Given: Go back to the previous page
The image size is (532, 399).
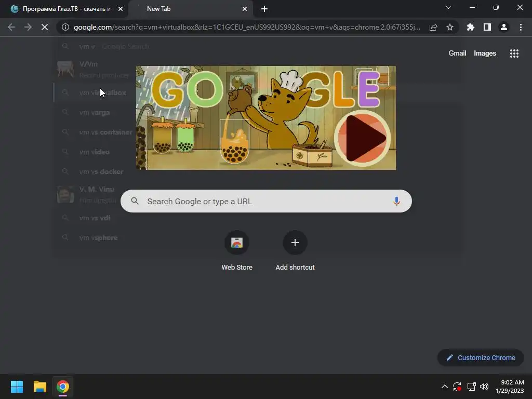Looking at the screenshot, I should click(11, 27).
